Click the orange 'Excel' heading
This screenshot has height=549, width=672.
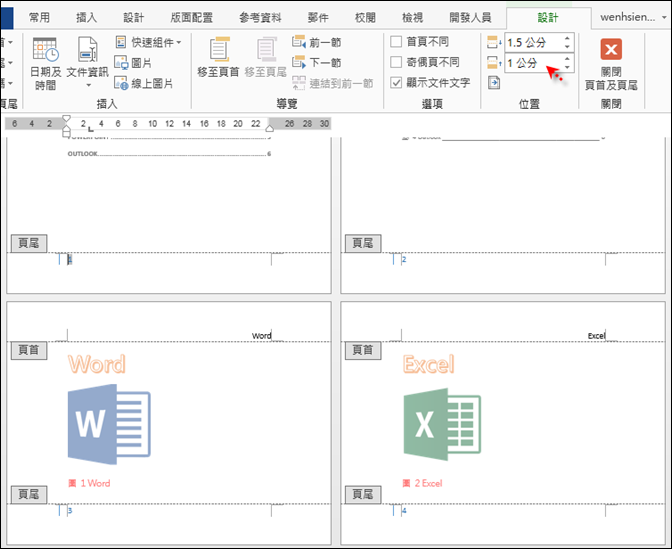429,364
